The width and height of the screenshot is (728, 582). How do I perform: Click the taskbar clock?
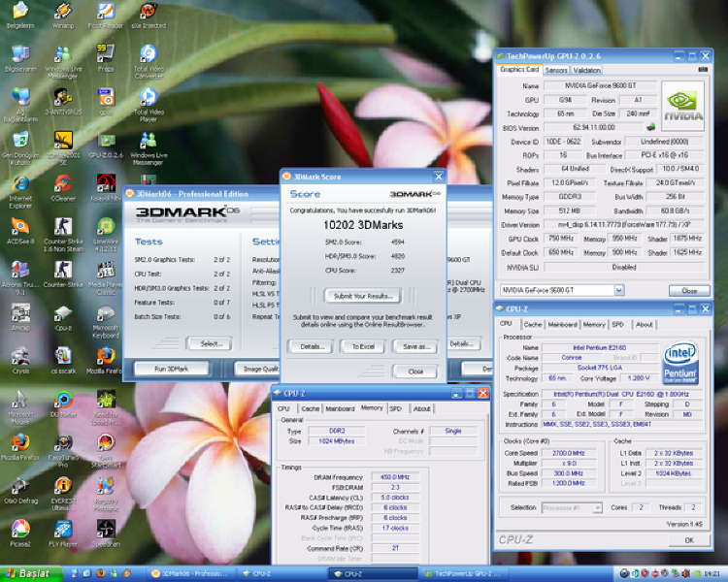pos(711,574)
